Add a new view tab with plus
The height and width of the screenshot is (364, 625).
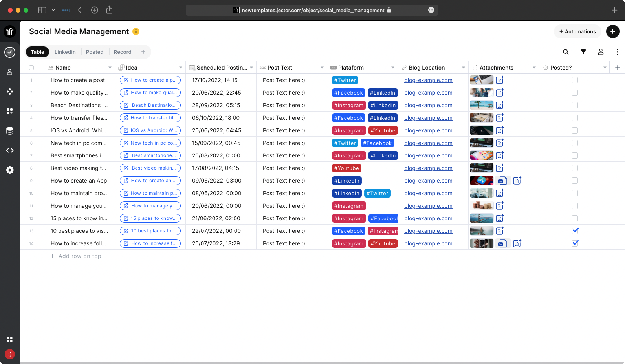[x=143, y=52]
